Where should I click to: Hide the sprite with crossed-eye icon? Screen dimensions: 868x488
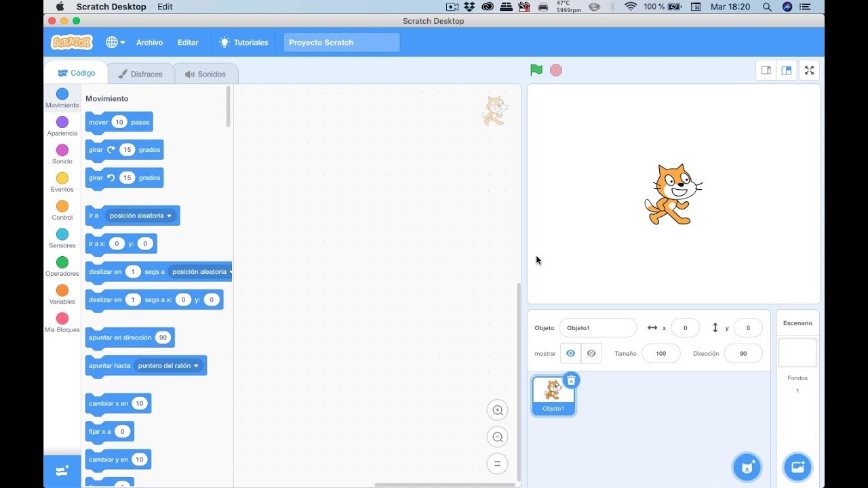591,353
